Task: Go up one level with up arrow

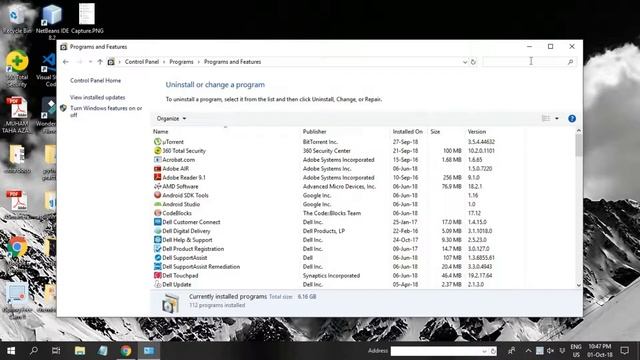Action: click(x=100, y=62)
